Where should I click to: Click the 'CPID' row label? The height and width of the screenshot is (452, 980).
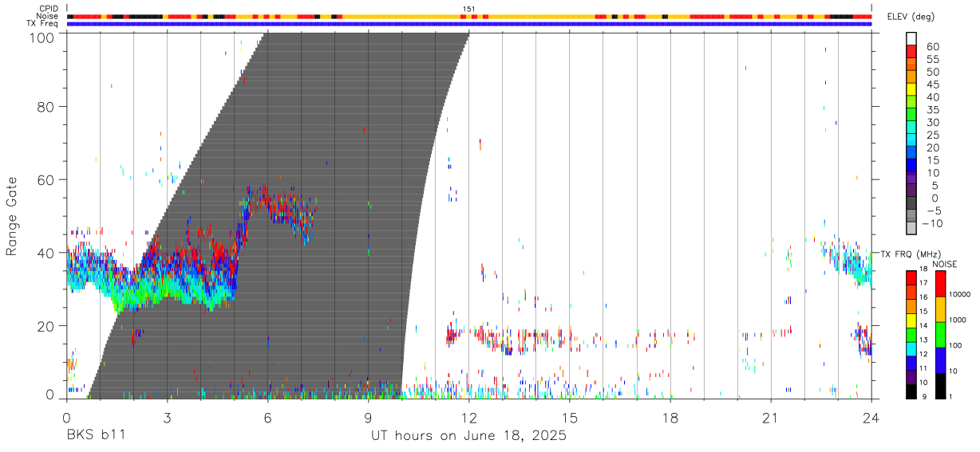point(49,9)
